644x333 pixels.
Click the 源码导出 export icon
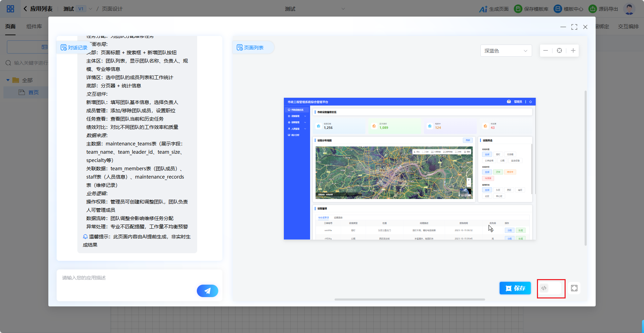593,9
